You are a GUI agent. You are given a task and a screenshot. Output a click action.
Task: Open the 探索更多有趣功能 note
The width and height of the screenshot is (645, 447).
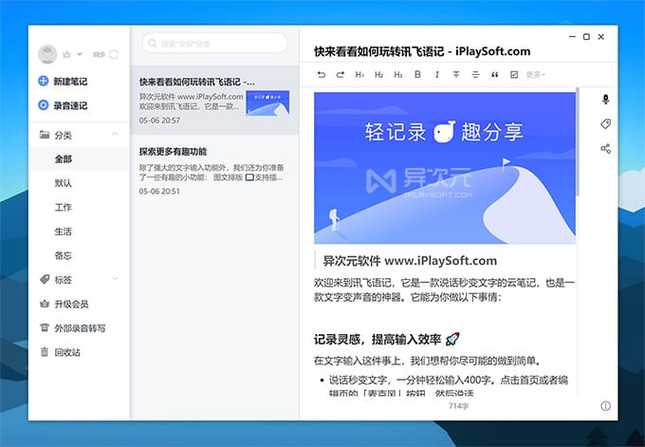tap(215, 171)
